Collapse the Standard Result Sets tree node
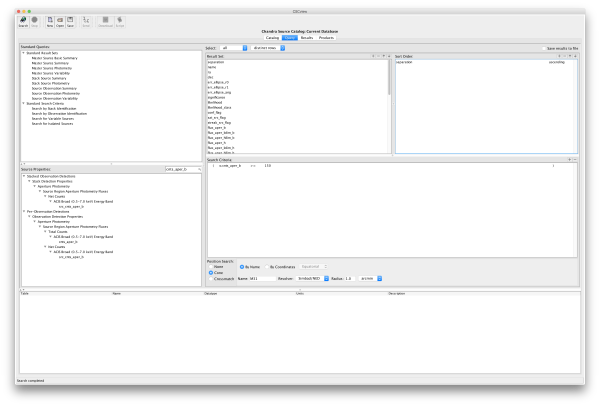The height and width of the screenshot is (406, 600). pos(25,53)
